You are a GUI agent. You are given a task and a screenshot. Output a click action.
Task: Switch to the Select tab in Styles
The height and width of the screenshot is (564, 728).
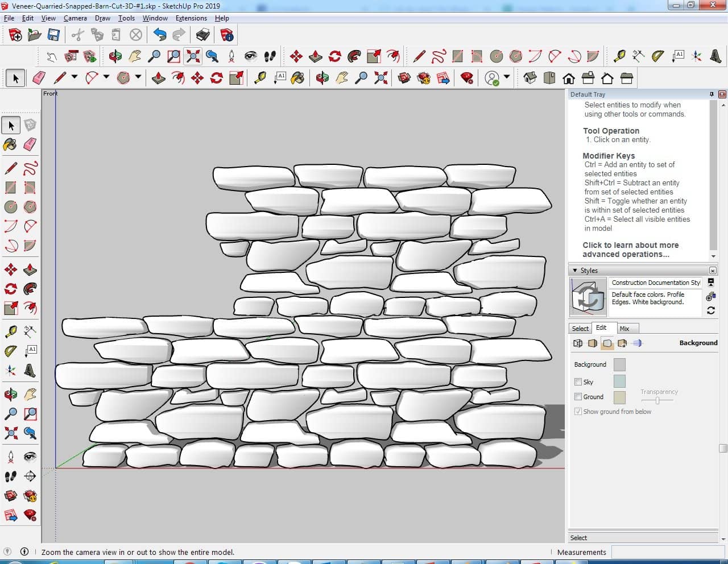click(x=580, y=329)
